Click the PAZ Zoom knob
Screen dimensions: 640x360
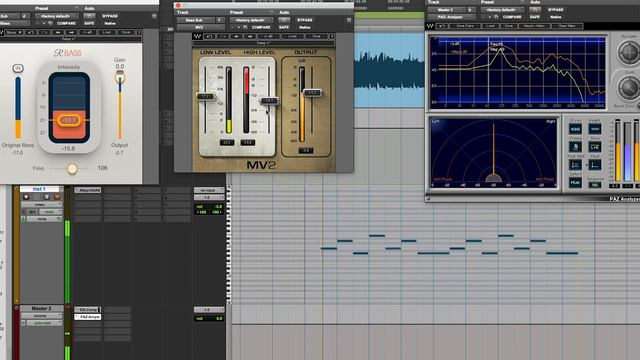pos(629,87)
